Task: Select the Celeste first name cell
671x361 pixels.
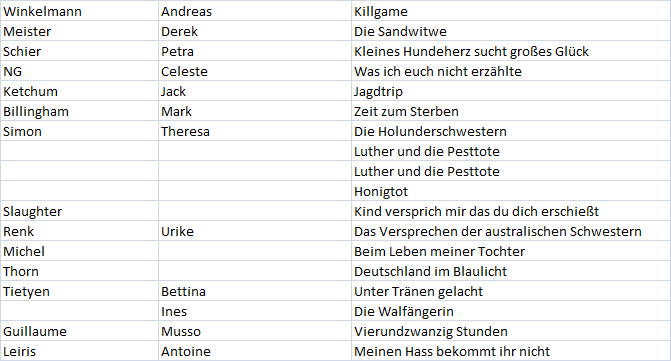Action: pyautogui.click(x=255, y=71)
